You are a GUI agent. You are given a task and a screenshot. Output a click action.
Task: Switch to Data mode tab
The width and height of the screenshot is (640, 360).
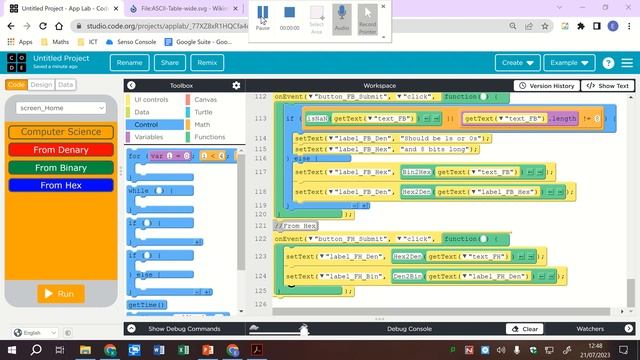pyautogui.click(x=65, y=84)
